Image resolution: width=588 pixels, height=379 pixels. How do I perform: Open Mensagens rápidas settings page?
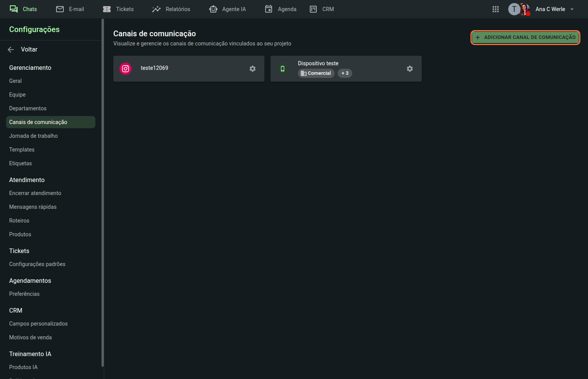33,207
